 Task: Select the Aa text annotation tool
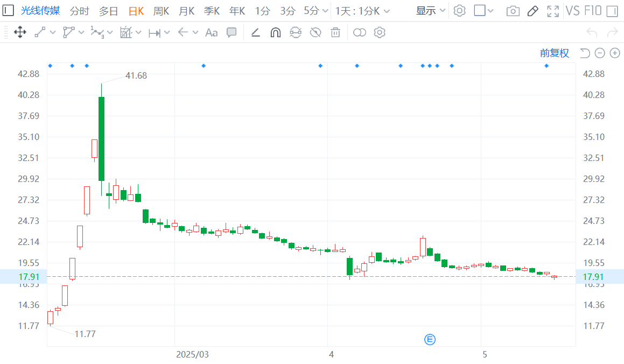click(x=212, y=33)
